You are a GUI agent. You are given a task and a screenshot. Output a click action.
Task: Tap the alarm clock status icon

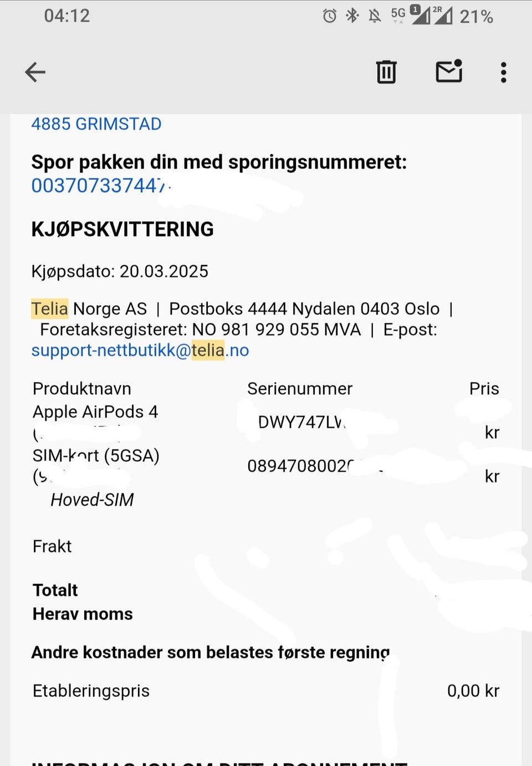(x=329, y=16)
